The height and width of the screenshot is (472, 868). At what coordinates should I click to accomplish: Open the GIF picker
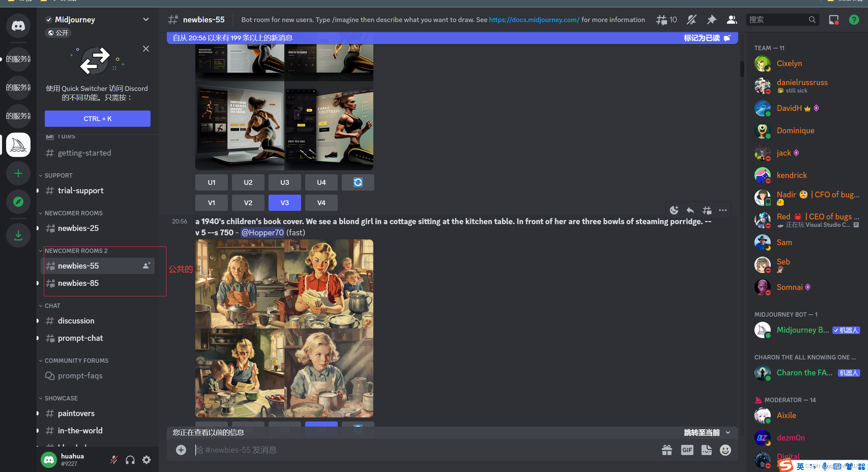tap(687, 450)
